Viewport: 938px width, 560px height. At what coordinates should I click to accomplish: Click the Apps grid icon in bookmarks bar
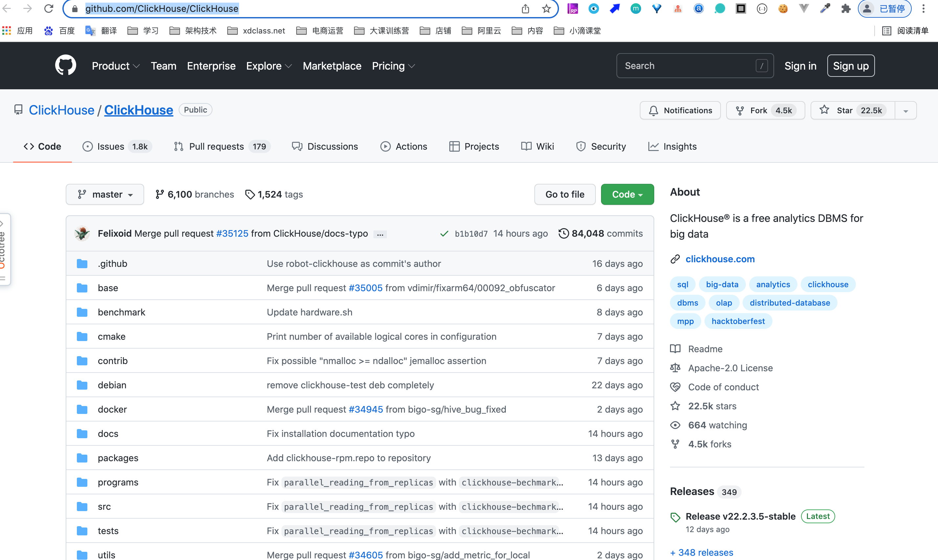click(x=7, y=31)
